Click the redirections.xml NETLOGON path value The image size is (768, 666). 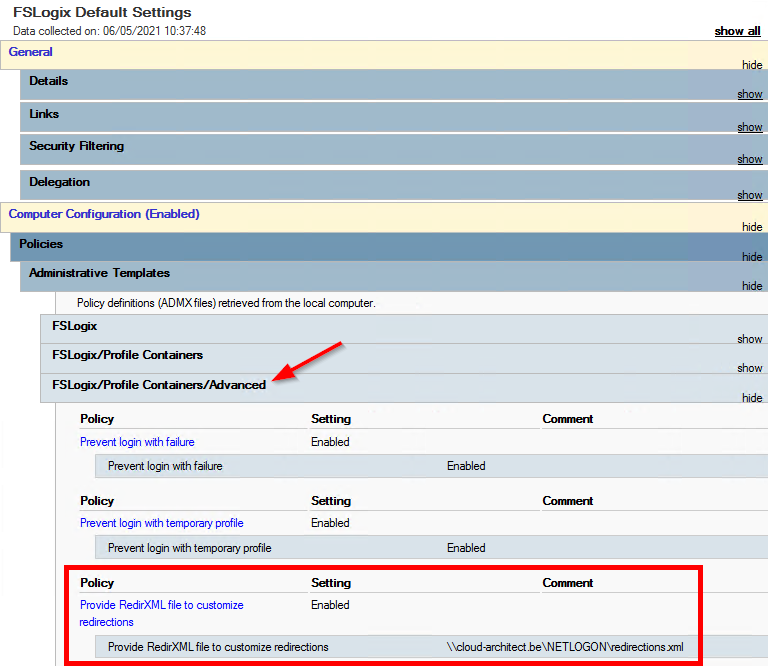coord(565,647)
